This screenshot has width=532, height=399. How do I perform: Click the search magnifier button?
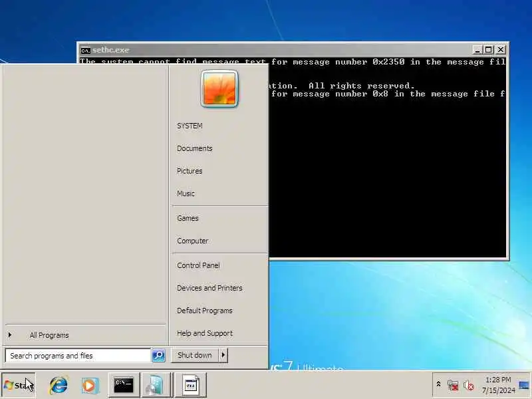[158, 355]
